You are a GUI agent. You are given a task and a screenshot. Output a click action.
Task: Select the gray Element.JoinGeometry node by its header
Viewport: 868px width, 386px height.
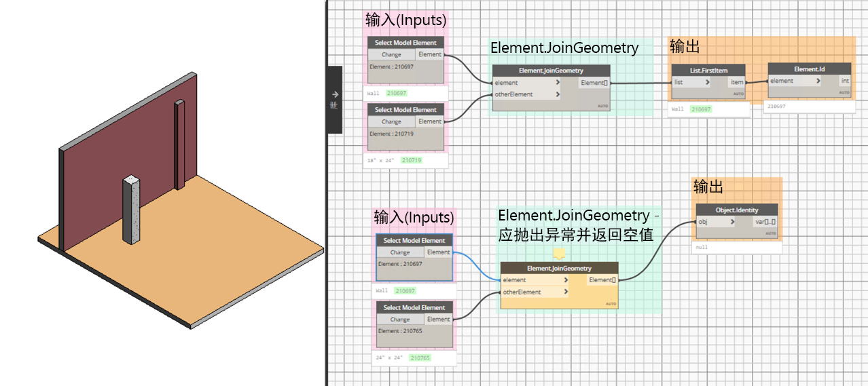[551, 71]
